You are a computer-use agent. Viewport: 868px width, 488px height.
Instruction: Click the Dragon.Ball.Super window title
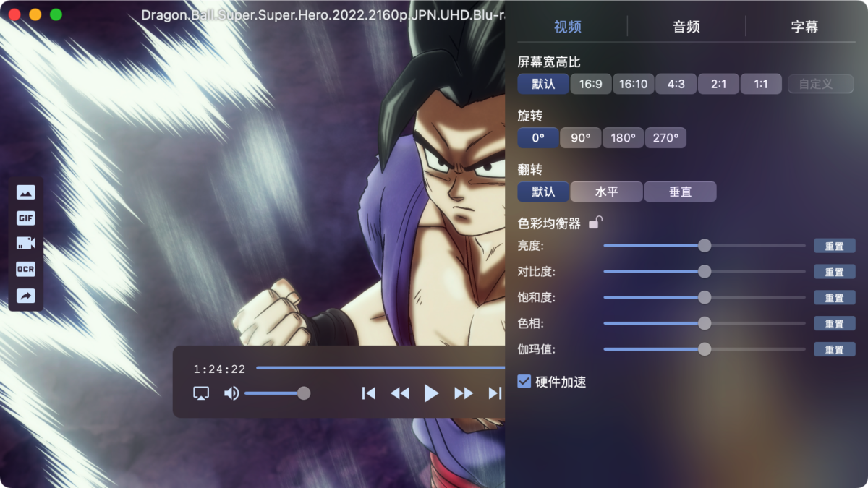323,14
